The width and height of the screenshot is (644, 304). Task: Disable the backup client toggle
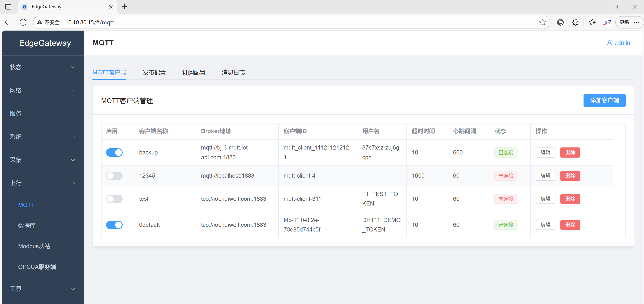[x=114, y=152]
